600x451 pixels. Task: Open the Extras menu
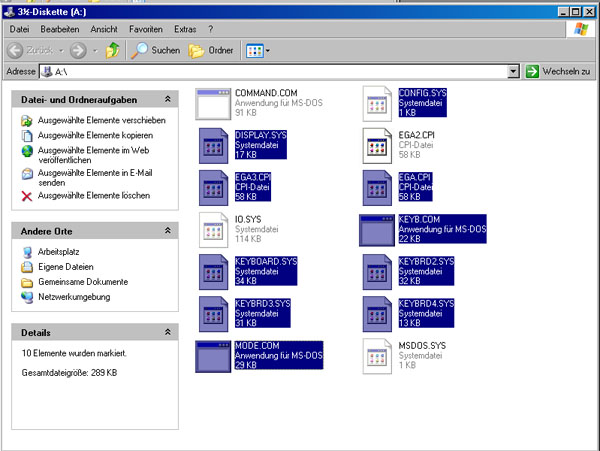[x=185, y=29]
